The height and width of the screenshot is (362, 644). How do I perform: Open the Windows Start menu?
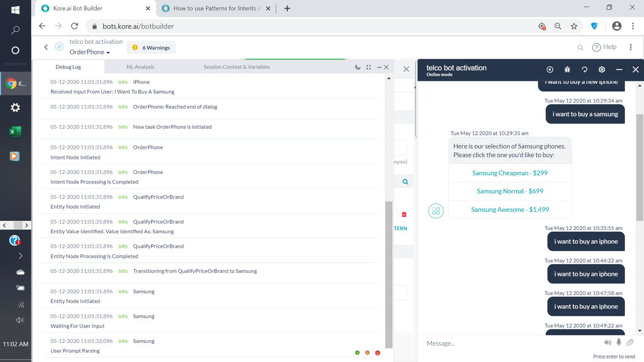(x=15, y=10)
